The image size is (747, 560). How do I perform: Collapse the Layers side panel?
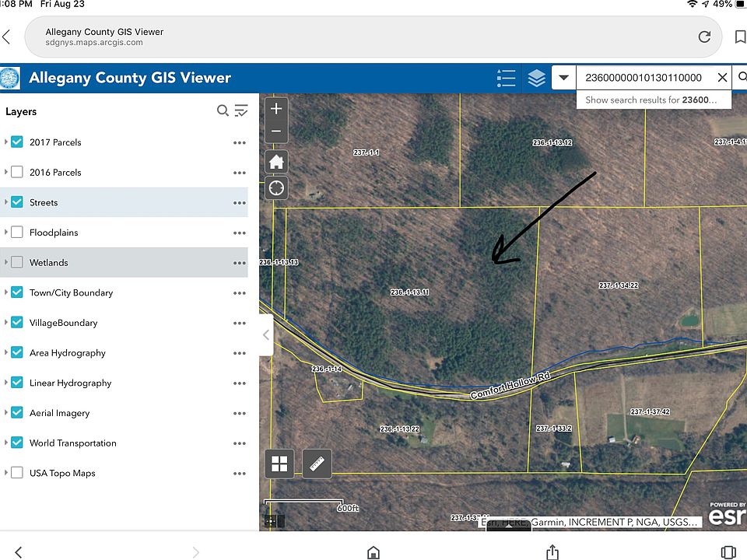point(266,335)
